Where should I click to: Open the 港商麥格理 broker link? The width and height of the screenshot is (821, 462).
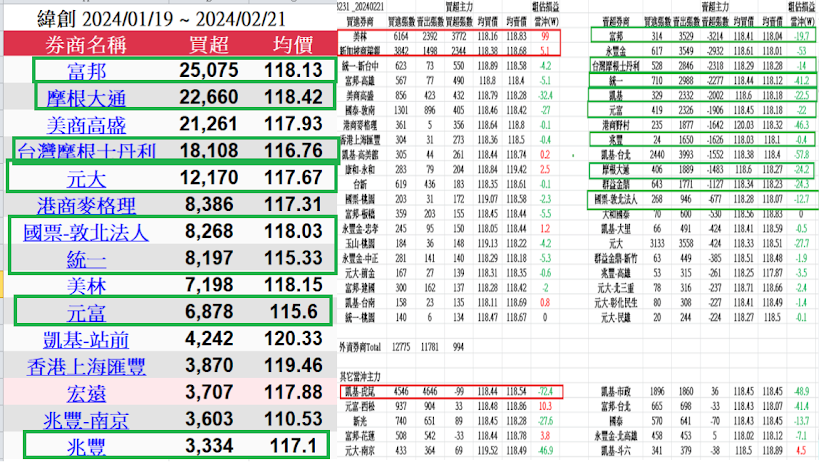click(86, 205)
